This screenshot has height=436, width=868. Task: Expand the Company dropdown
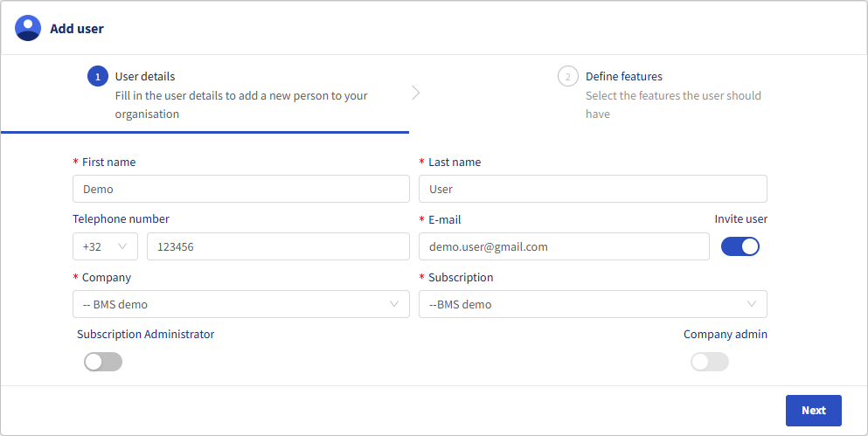click(x=240, y=304)
